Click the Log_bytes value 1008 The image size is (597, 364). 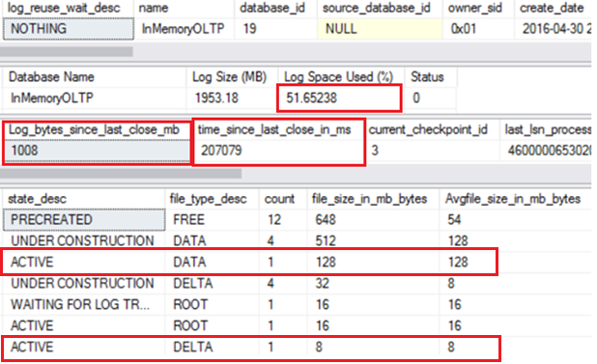tap(98, 151)
